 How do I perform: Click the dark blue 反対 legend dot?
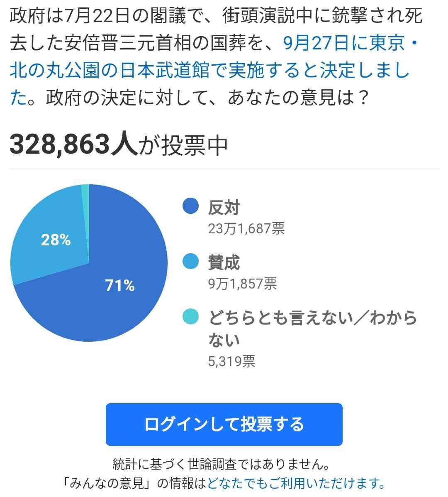tap(190, 206)
